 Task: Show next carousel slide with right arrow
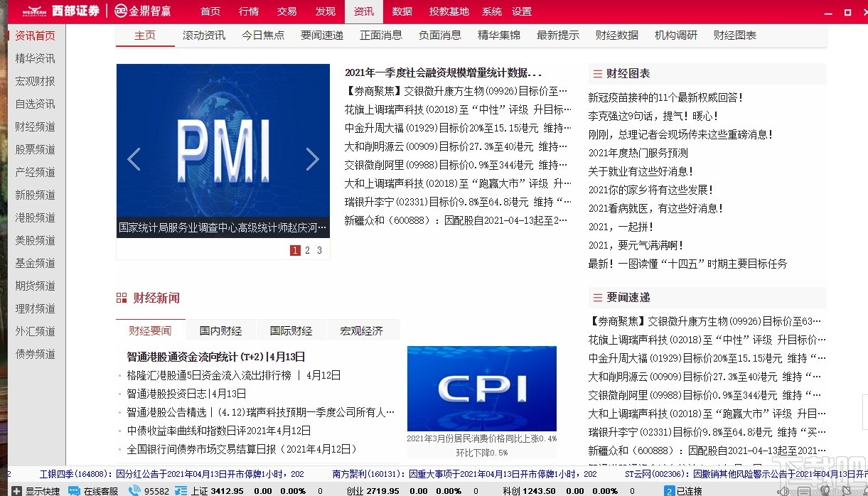pos(313,159)
